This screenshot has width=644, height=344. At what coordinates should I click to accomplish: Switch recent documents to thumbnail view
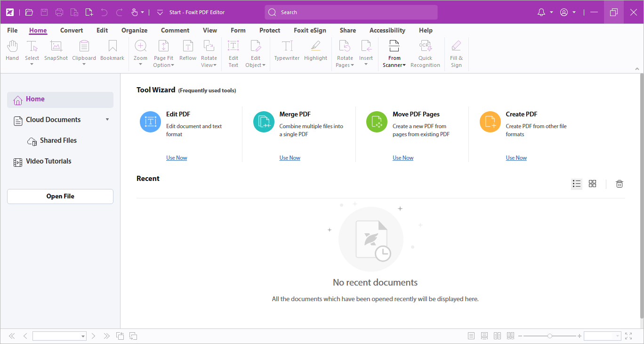(x=593, y=184)
